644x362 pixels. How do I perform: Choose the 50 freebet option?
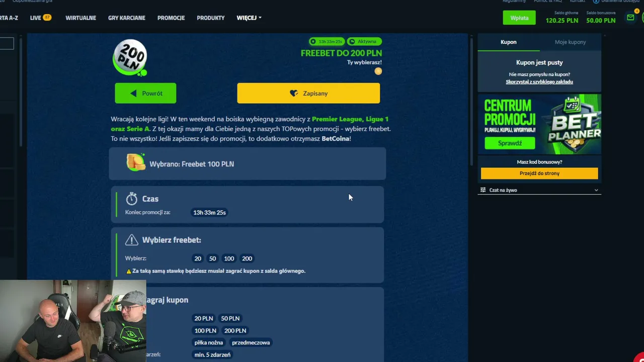click(212, 258)
